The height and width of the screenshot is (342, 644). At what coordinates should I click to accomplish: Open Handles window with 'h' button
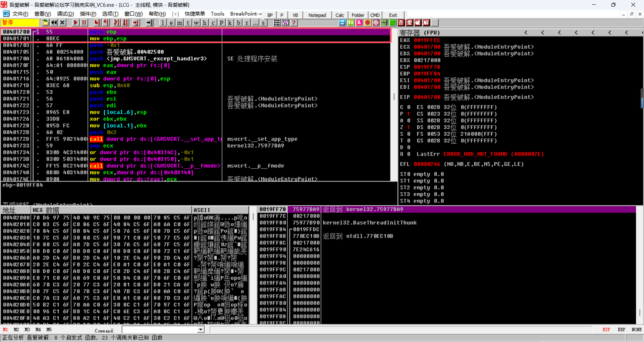click(x=205, y=23)
